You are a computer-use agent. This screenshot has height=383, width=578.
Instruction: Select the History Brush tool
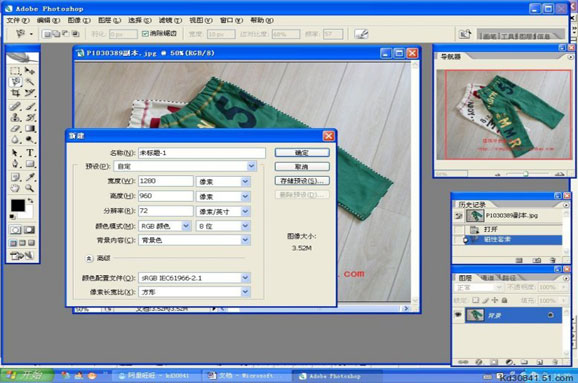pyautogui.click(x=30, y=118)
